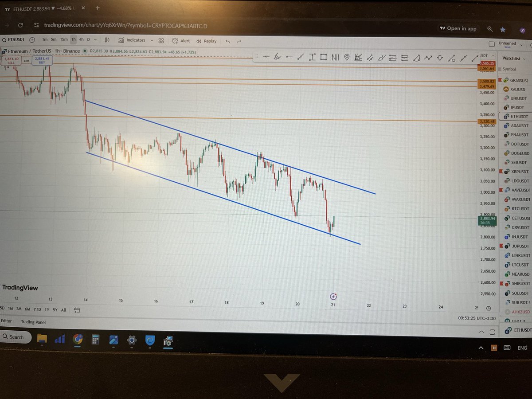Add symbol with the plus circle icon
This screenshot has height=399, width=532.
point(31,40)
